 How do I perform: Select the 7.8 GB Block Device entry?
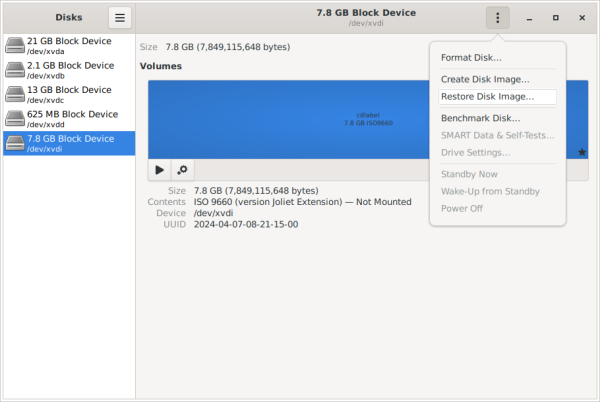tap(70, 143)
